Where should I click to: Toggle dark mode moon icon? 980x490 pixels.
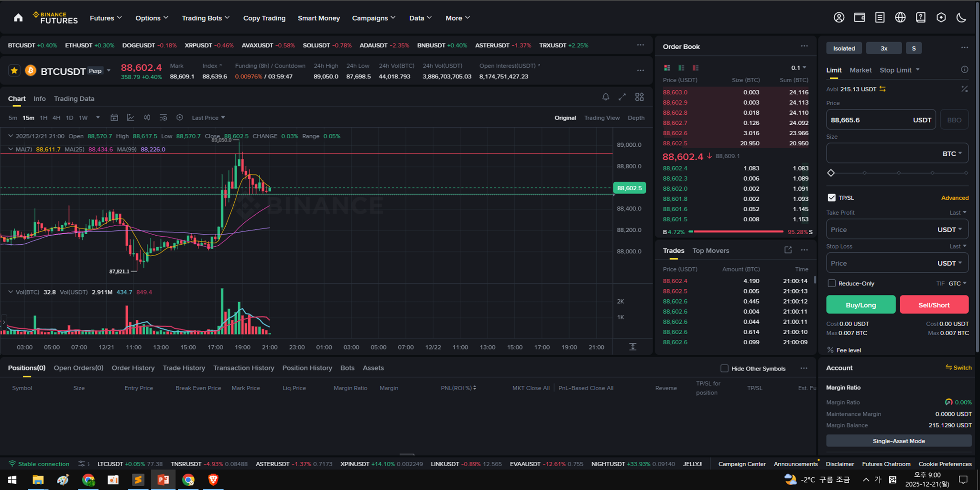coord(961,18)
